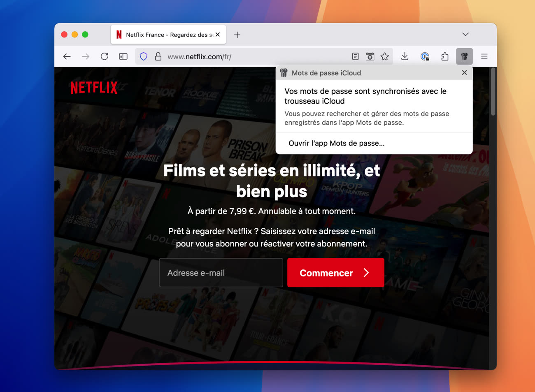Focus the Adresse e-mail field
The width and height of the screenshot is (535, 392).
[221, 273]
